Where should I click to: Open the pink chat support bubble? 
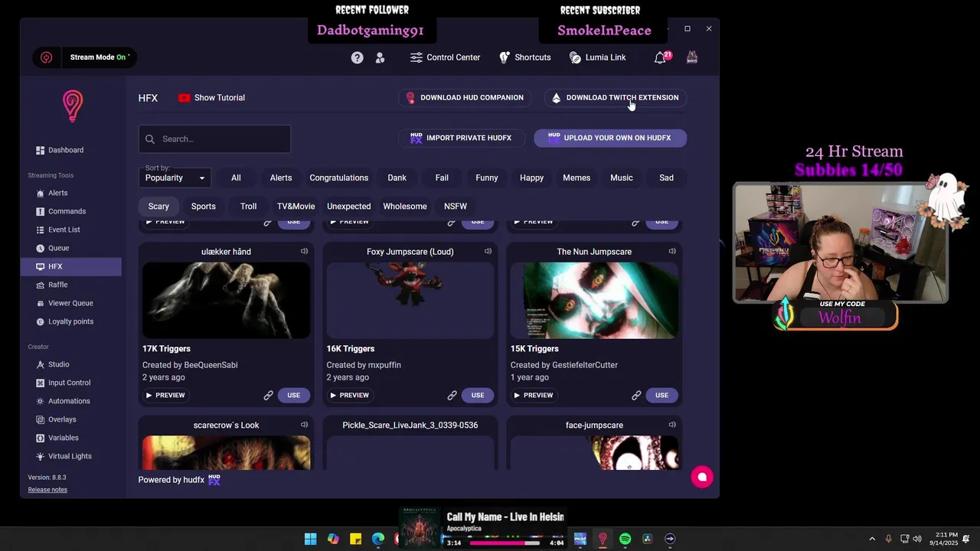point(701,477)
